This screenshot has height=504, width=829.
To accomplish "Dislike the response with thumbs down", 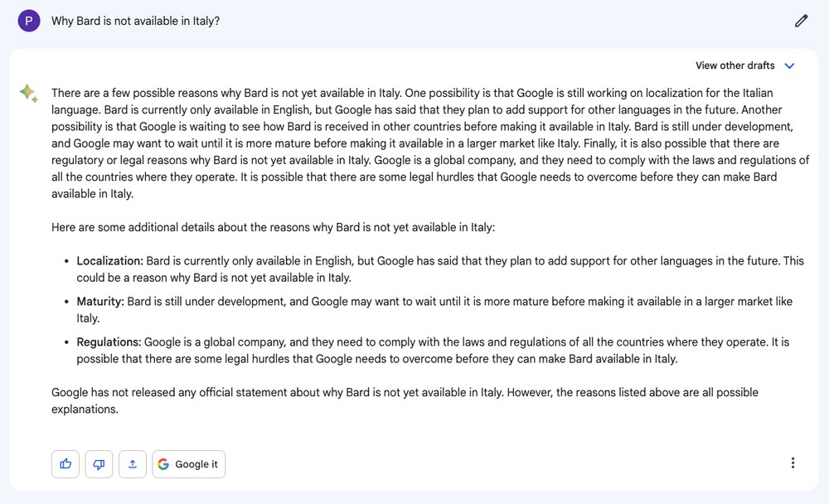I will (99, 464).
